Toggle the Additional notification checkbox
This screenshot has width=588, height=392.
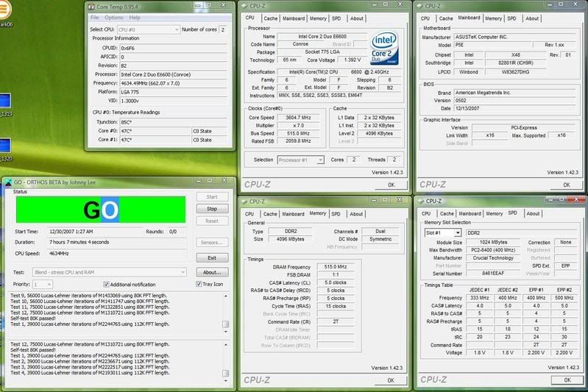point(106,284)
